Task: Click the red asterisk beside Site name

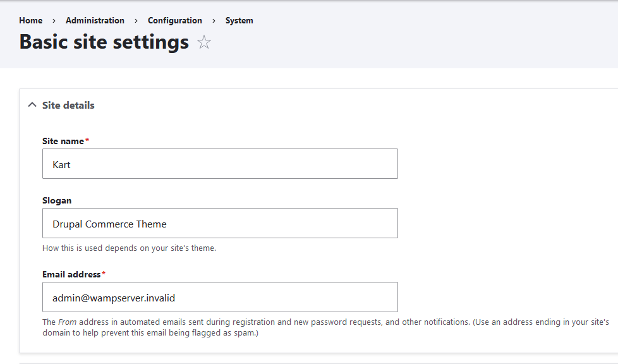Action: pyautogui.click(x=87, y=140)
